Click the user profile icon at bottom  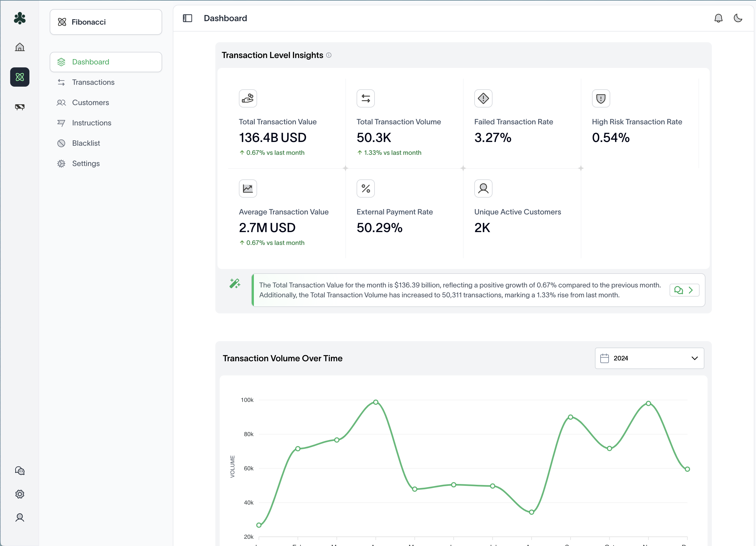[20, 517]
